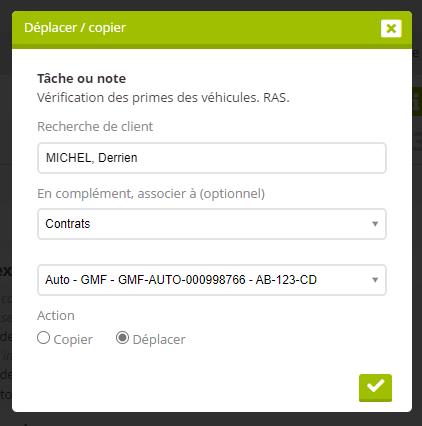
Task: Click the Tâche ou note heading
Action: tap(82, 79)
